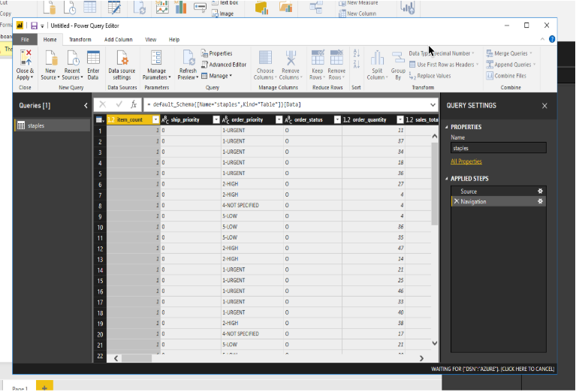Click Use First Row as Headers
The width and height of the screenshot is (576, 392).
pyautogui.click(x=444, y=65)
